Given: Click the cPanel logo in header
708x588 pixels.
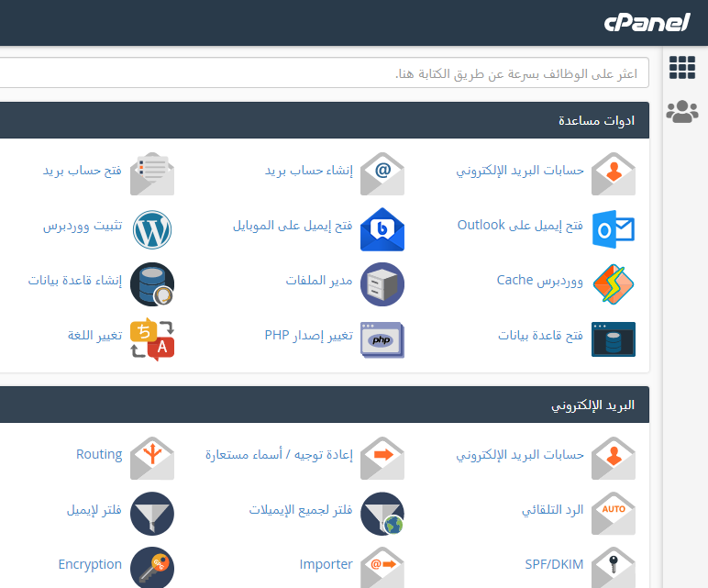Looking at the screenshot, I should 647,23.
